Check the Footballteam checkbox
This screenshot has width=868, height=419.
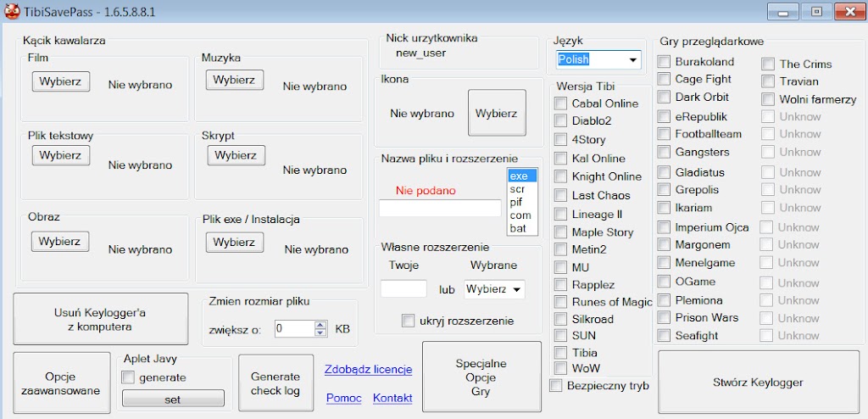coord(664,133)
